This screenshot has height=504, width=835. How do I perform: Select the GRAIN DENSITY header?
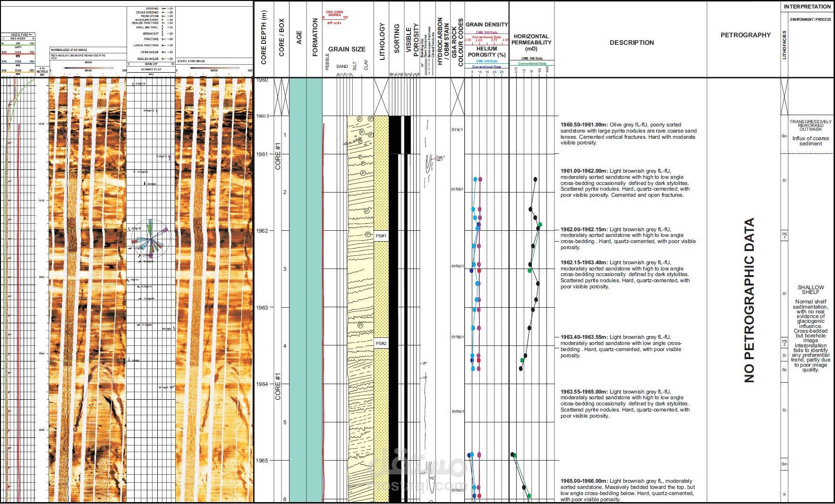tap(486, 25)
